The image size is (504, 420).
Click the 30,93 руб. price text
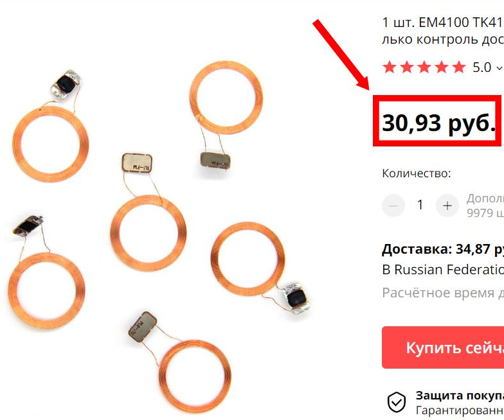pos(438,122)
